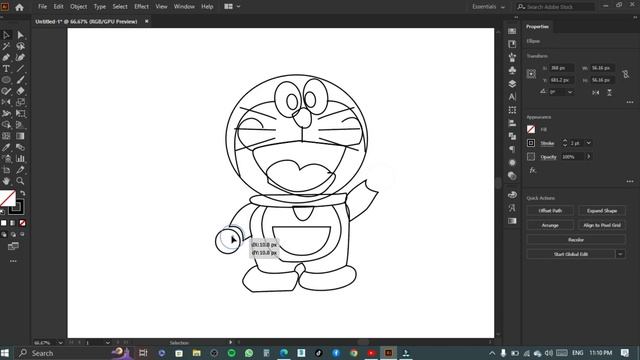Choose the Artboard tool
Viewport: 640px width, 360px height.
6,170
